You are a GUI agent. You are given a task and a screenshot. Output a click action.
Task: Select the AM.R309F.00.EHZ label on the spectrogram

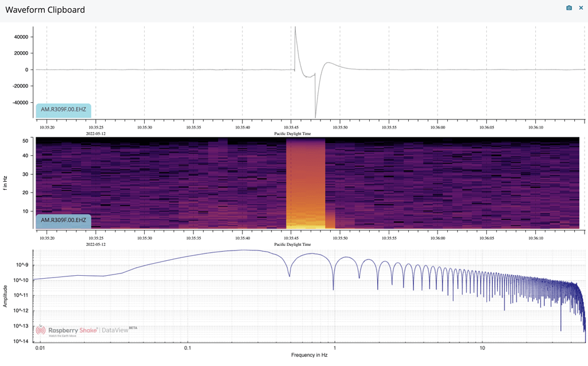(63, 221)
